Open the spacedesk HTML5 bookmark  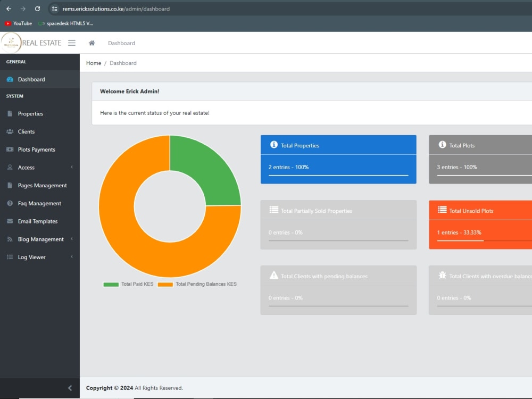click(65, 23)
